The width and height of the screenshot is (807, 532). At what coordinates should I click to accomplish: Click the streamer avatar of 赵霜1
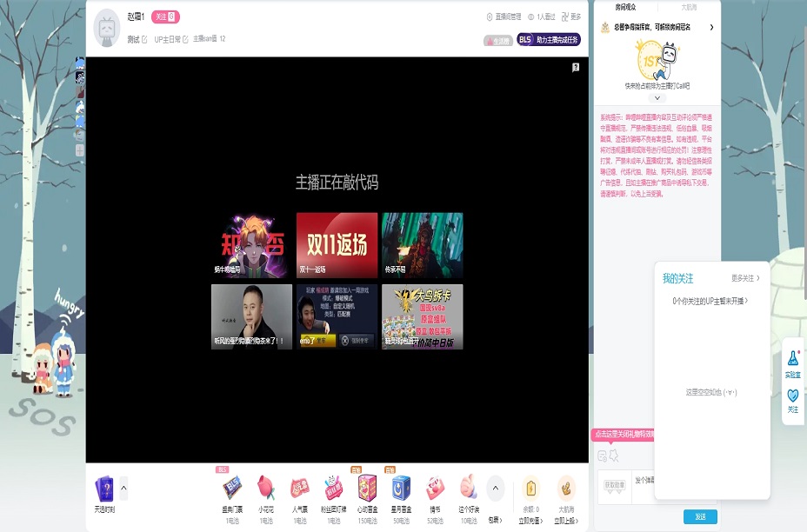pyautogui.click(x=107, y=29)
